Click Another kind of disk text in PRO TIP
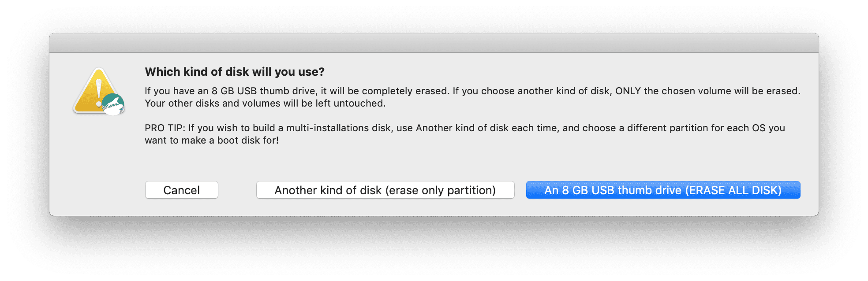 pos(462,128)
